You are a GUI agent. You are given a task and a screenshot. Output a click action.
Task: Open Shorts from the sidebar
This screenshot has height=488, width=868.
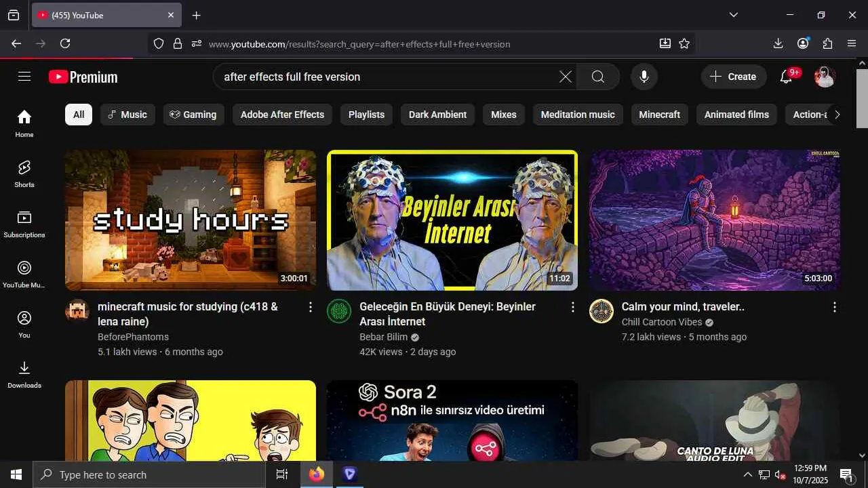pyautogui.click(x=24, y=174)
